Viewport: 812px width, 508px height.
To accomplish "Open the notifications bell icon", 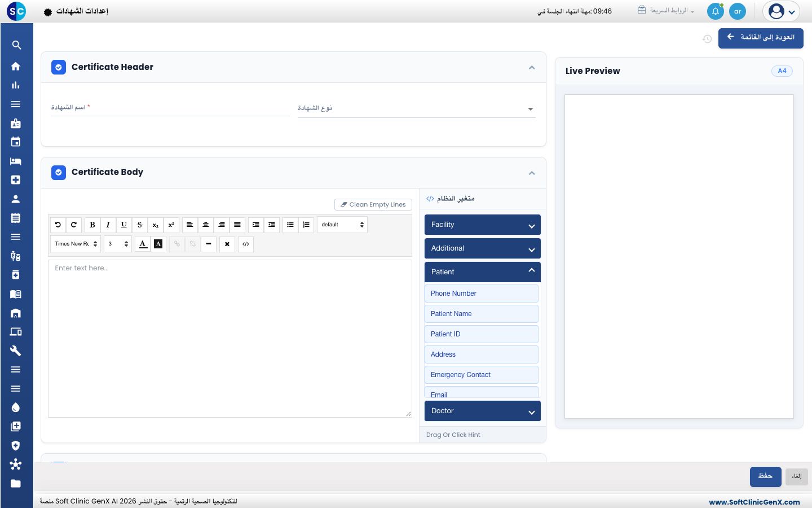I will 716,11.
